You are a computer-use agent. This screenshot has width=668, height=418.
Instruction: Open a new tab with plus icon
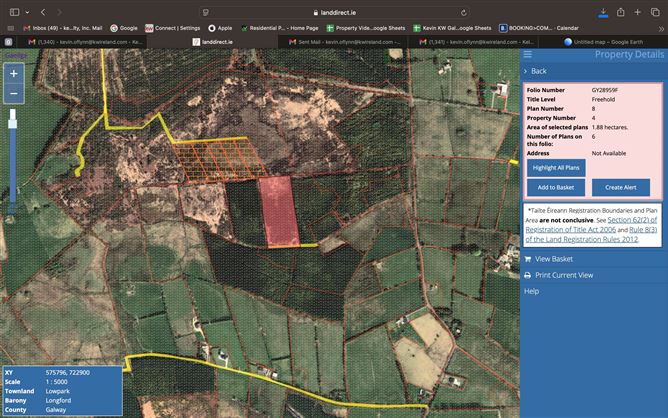(x=638, y=11)
